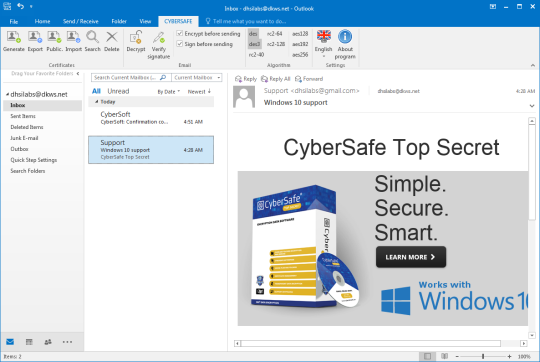The width and height of the screenshot is (540, 362).
Task: Select the rc2-64 algorithm
Action: click(274, 33)
